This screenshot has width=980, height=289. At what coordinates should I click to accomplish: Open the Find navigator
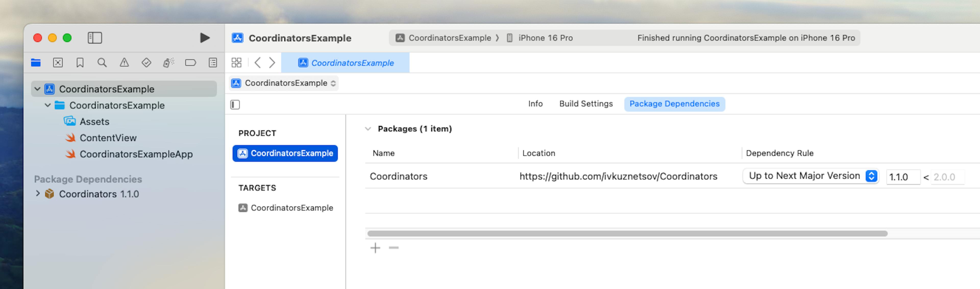(x=102, y=62)
